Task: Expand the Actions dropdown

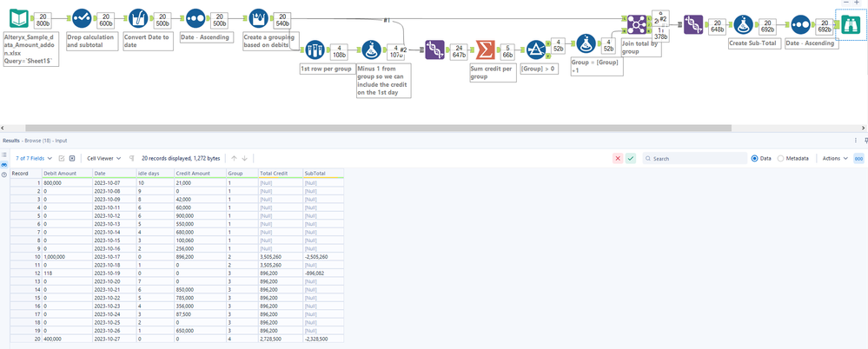Action: (x=835, y=159)
